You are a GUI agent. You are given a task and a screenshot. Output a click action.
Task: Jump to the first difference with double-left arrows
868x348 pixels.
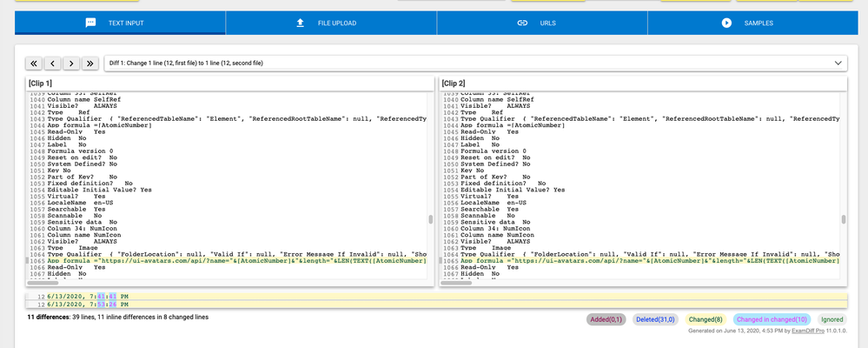[34, 64]
